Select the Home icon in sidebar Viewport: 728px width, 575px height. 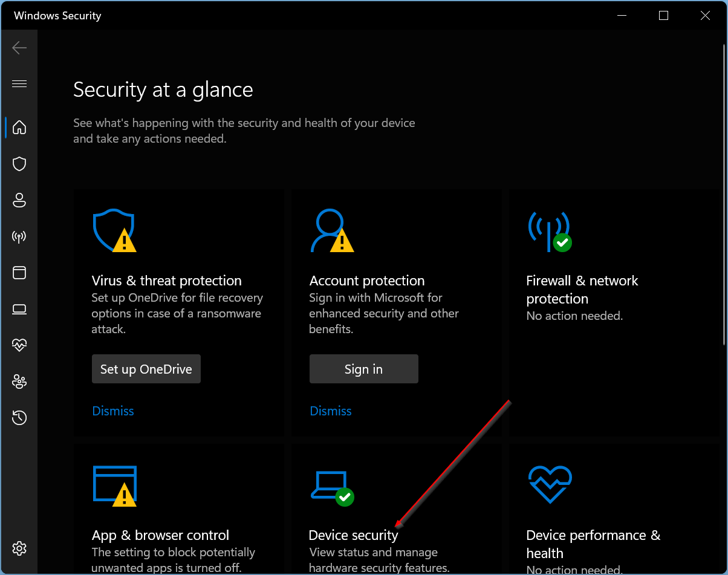[x=19, y=128]
